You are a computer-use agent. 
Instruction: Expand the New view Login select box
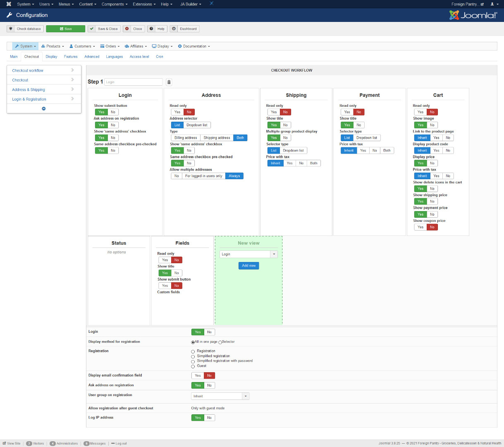pyautogui.click(x=248, y=255)
